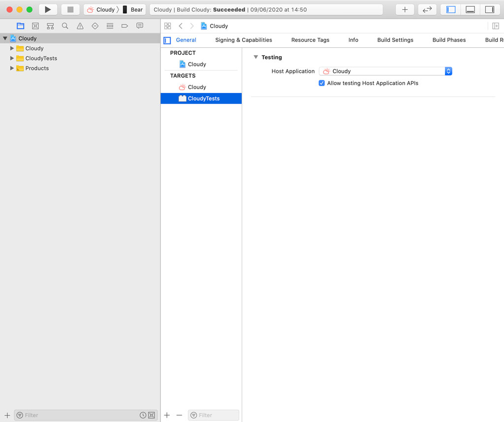Show only recent files filter
Image resolution: width=504 pixels, height=422 pixels.
coord(143,415)
